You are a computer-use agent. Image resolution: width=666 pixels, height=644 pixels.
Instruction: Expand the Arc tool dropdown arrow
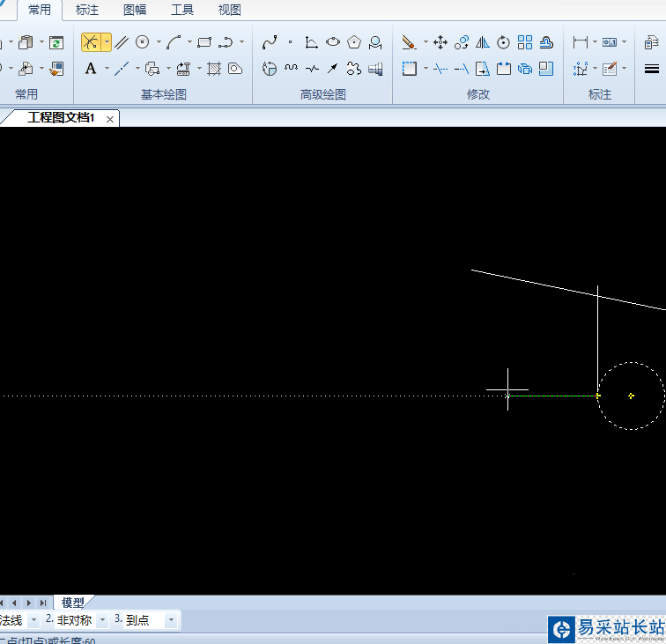pyautogui.click(x=189, y=42)
